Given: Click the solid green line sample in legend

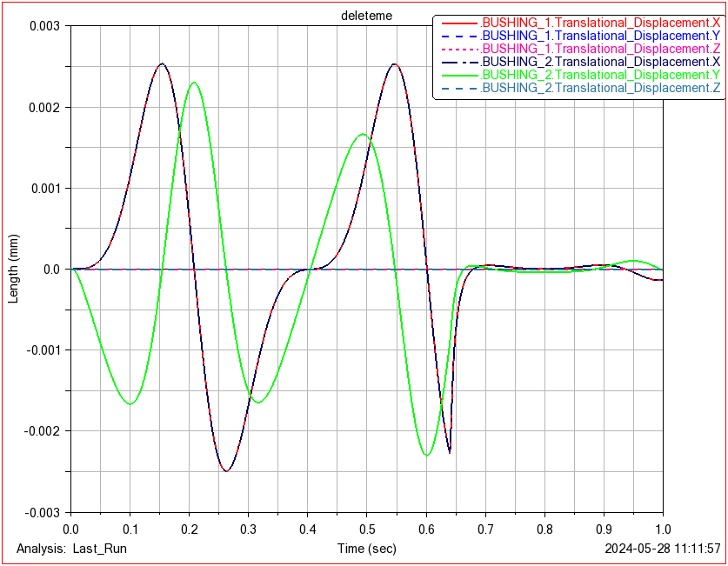Looking at the screenshot, I should click(x=458, y=75).
